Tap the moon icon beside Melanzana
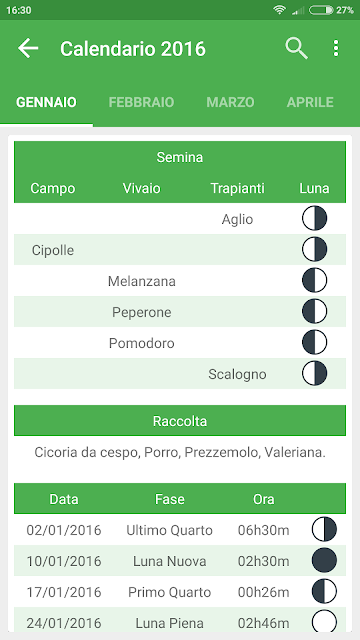Image resolution: width=360 pixels, height=640 pixels. click(x=314, y=280)
